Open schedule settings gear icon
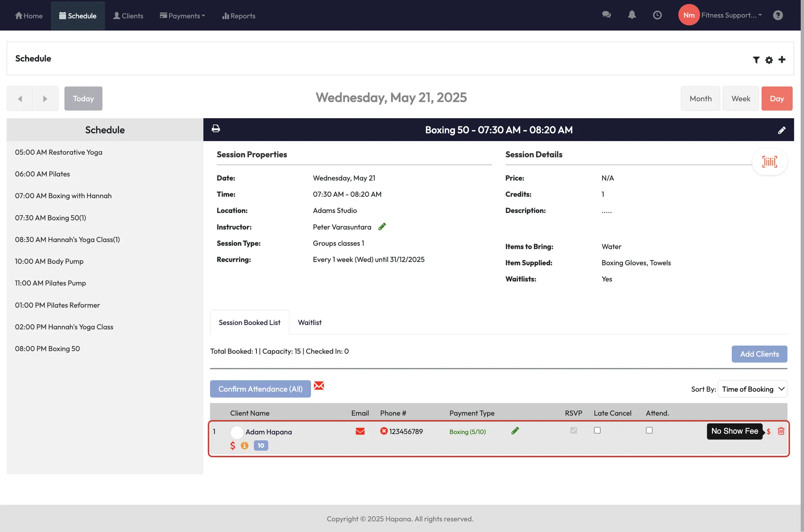Viewport: 804px width, 532px height. point(769,60)
